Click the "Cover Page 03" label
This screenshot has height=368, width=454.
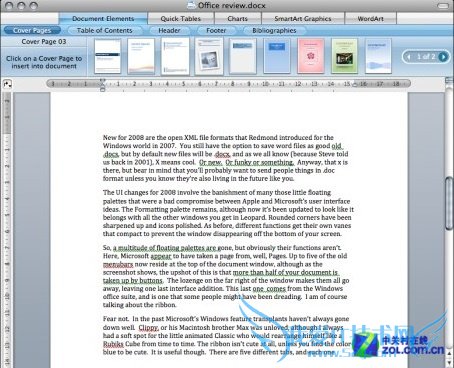coord(44,42)
